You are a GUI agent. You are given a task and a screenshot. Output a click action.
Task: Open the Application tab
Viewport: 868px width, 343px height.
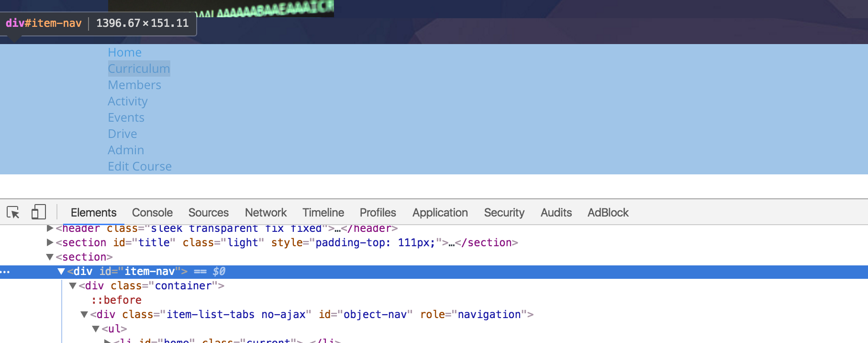click(440, 212)
